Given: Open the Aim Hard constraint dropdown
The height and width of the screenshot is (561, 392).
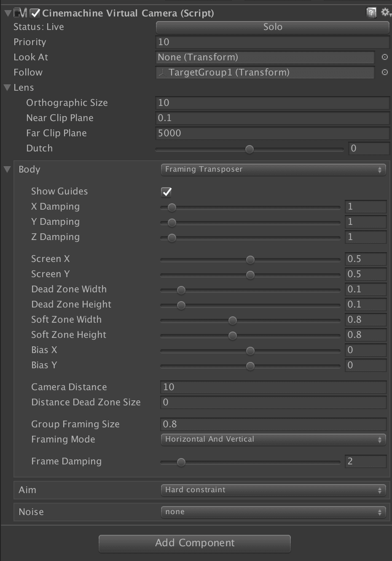Looking at the screenshot, I should (x=273, y=490).
